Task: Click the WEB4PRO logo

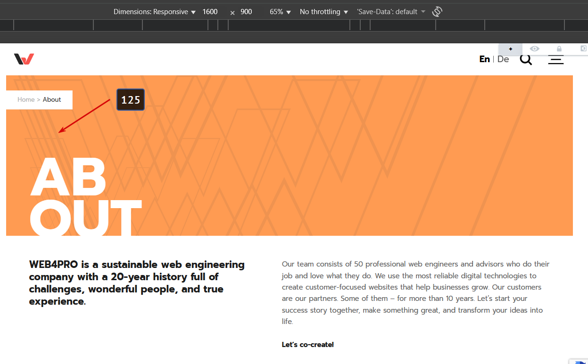Action: [x=24, y=59]
